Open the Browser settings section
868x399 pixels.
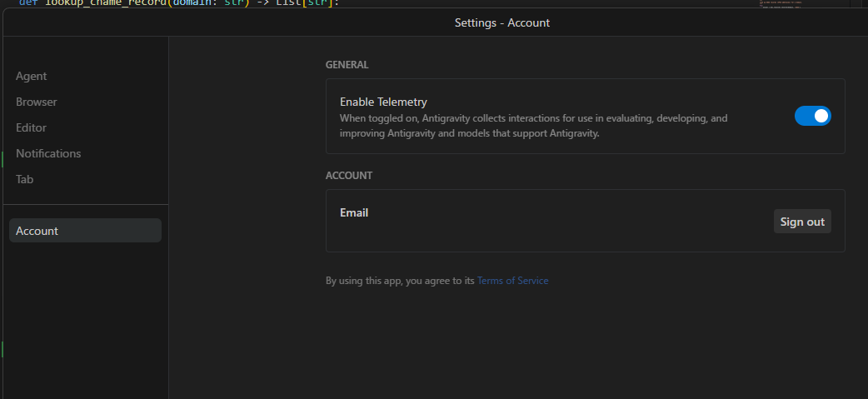[x=37, y=102]
